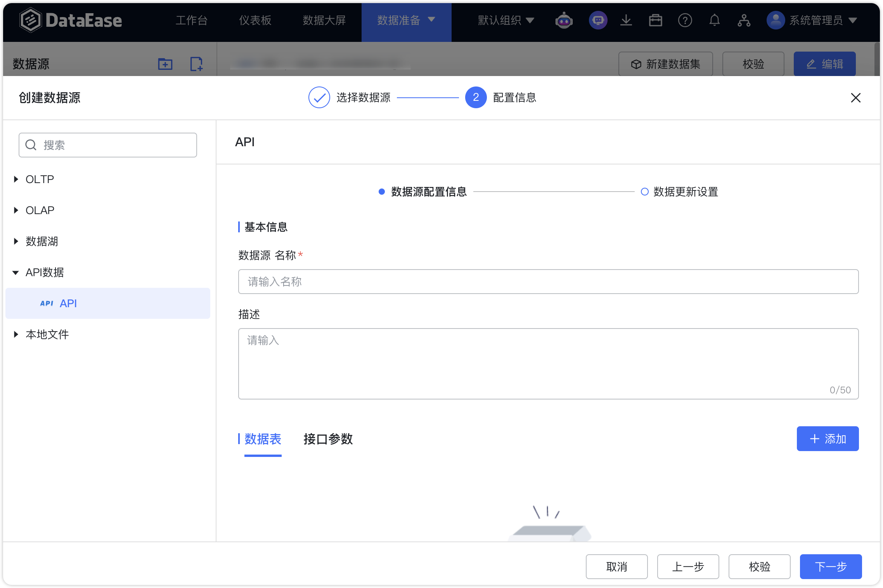View notifications via the bell icon
The width and height of the screenshot is (883, 588).
[x=715, y=20]
